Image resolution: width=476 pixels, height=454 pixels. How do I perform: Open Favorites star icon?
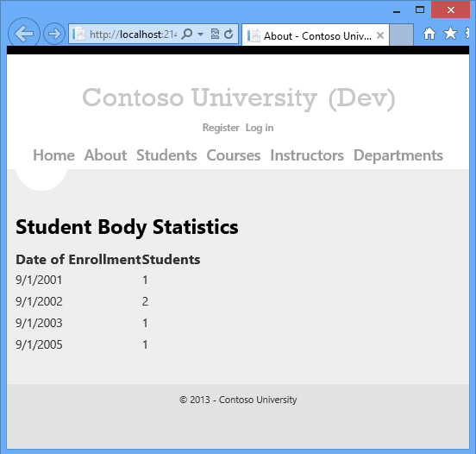pos(450,33)
